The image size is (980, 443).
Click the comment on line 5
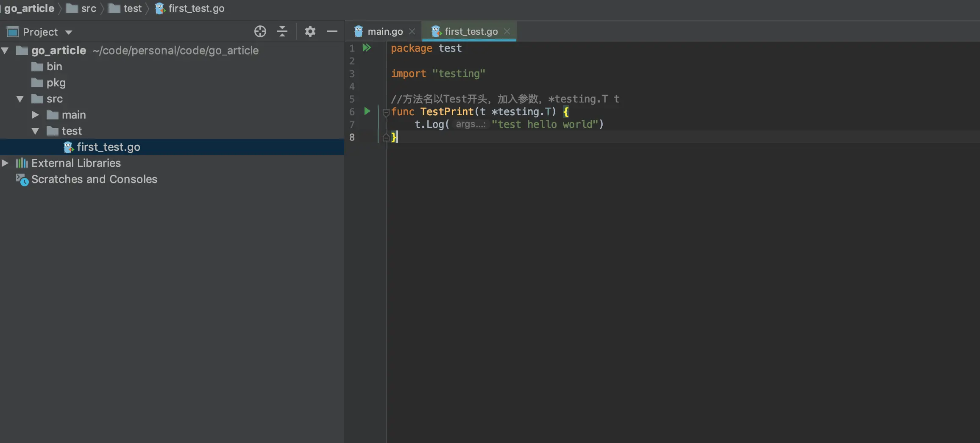click(x=505, y=99)
